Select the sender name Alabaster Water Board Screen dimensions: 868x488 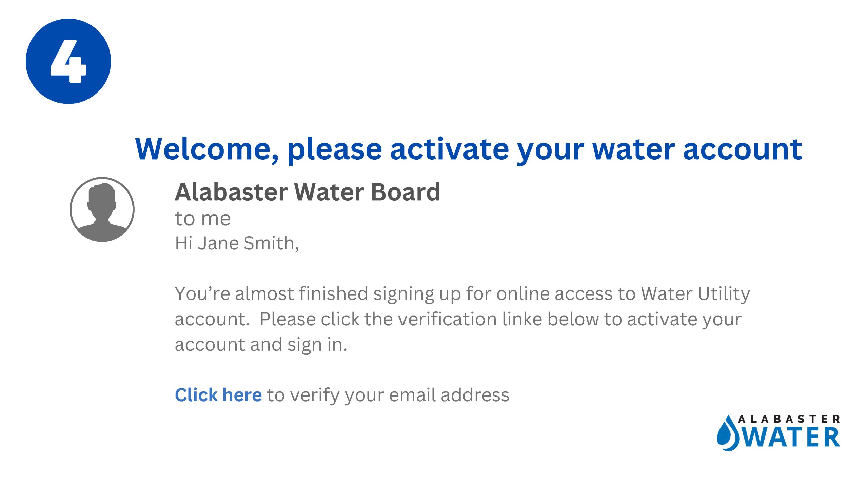(x=308, y=192)
